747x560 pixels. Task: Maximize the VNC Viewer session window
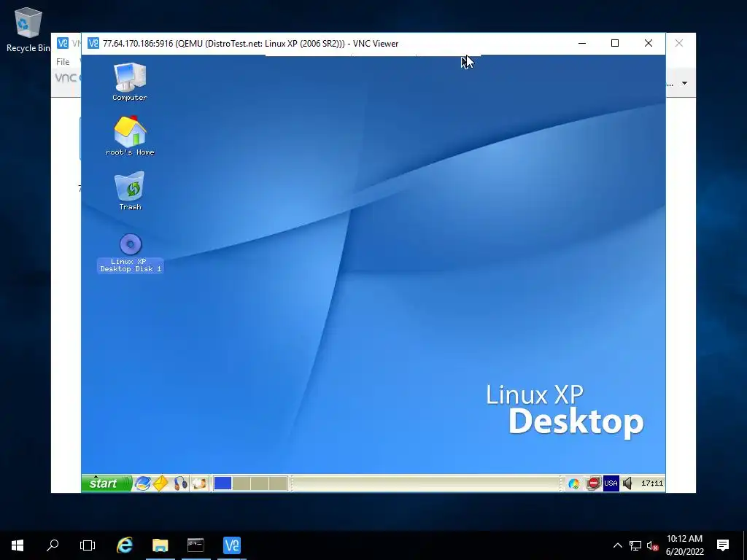tap(615, 43)
